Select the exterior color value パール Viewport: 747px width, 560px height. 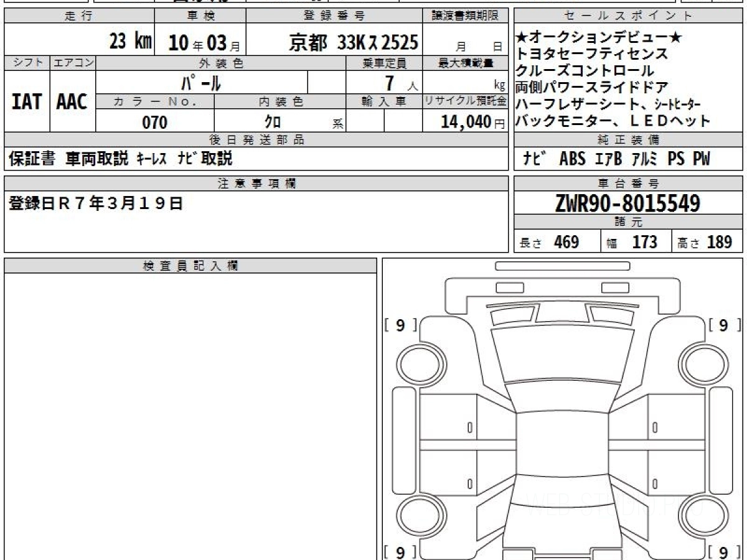click(x=200, y=83)
